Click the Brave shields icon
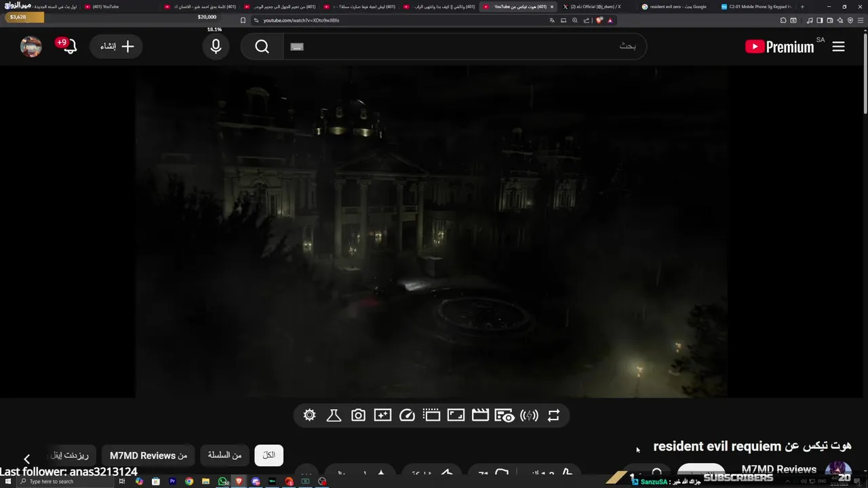 [x=599, y=20]
